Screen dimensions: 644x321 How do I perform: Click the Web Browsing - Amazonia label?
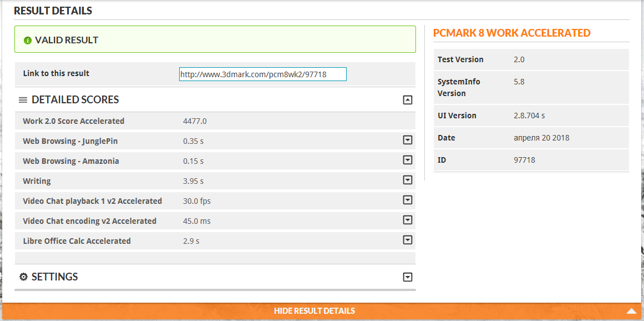pos(71,160)
